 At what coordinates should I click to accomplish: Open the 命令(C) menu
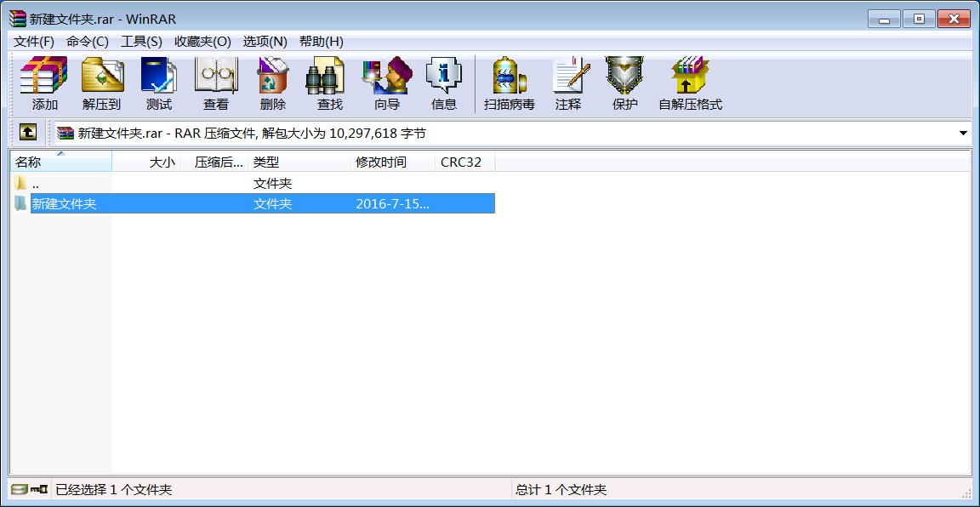point(88,42)
